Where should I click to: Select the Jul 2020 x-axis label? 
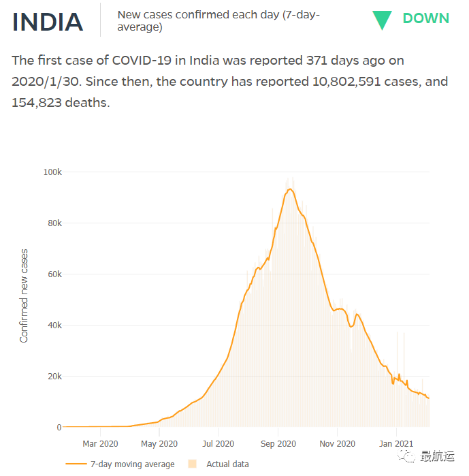[x=219, y=444]
